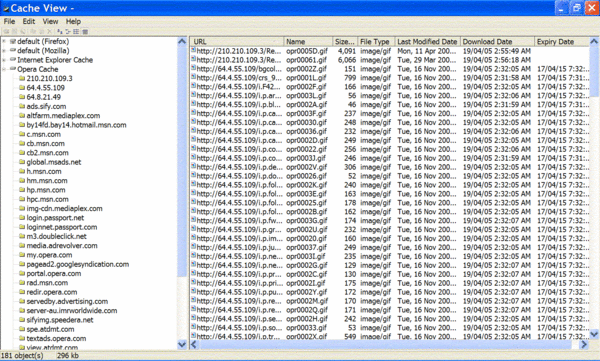Click folder icon for c.msn.com
600x361 pixels.
[22, 134]
